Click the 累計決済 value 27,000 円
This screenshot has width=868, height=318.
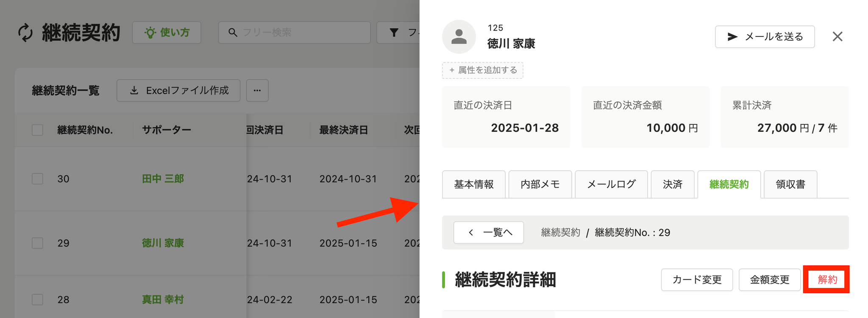783,128
